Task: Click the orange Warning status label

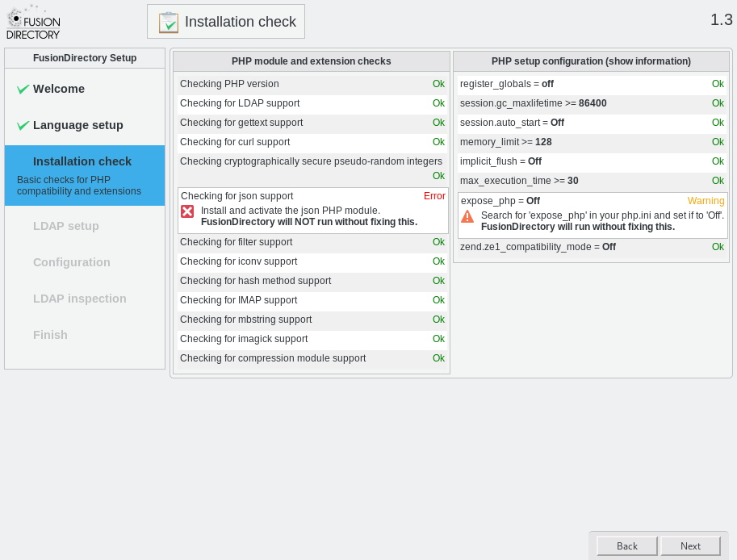Action: coord(706,201)
